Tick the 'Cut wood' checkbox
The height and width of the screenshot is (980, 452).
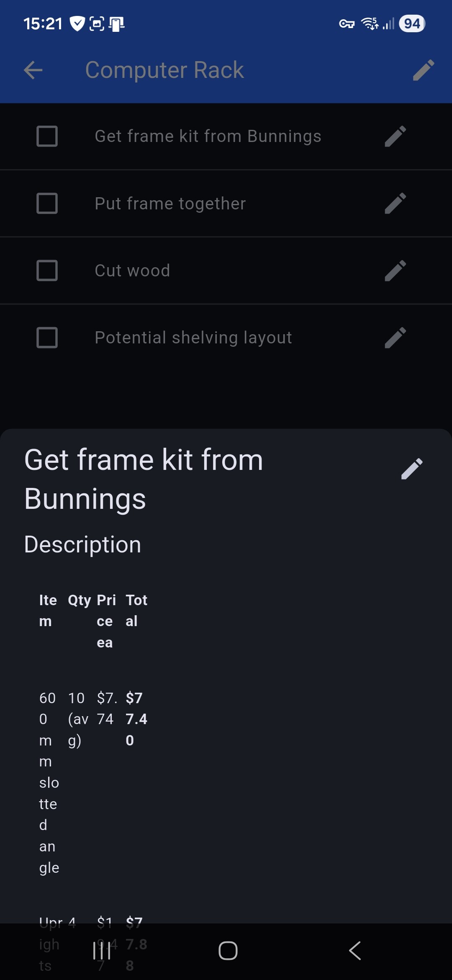tap(47, 271)
